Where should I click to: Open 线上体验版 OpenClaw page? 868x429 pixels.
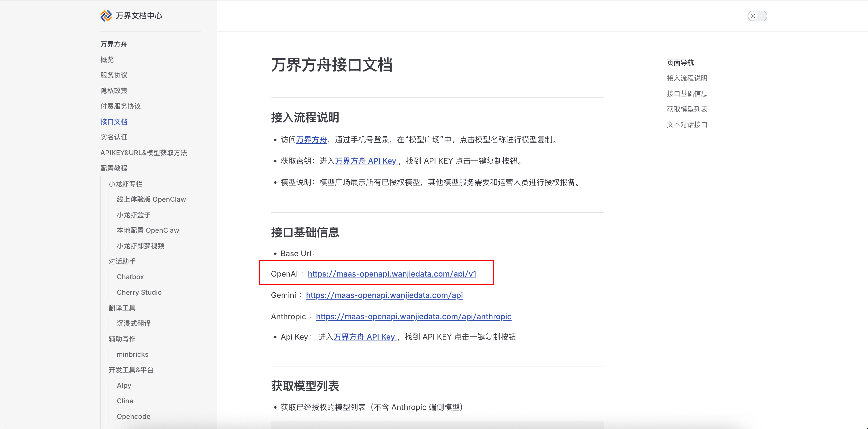[x=151, y=199]
